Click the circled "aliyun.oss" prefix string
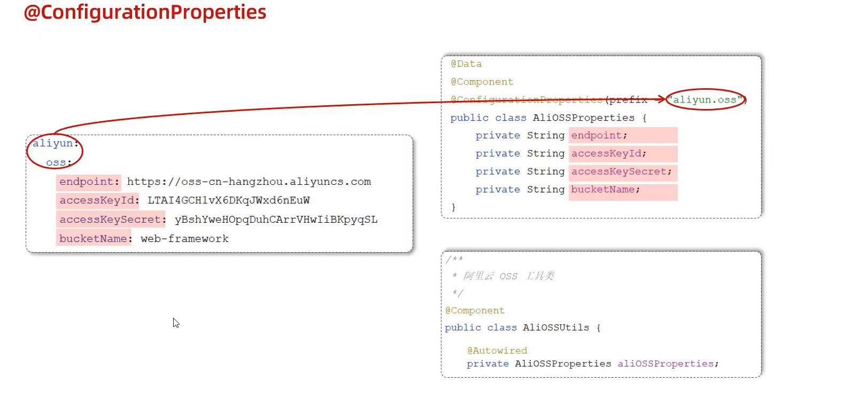This screenshot has height=406, width=868. click(705, 100)
